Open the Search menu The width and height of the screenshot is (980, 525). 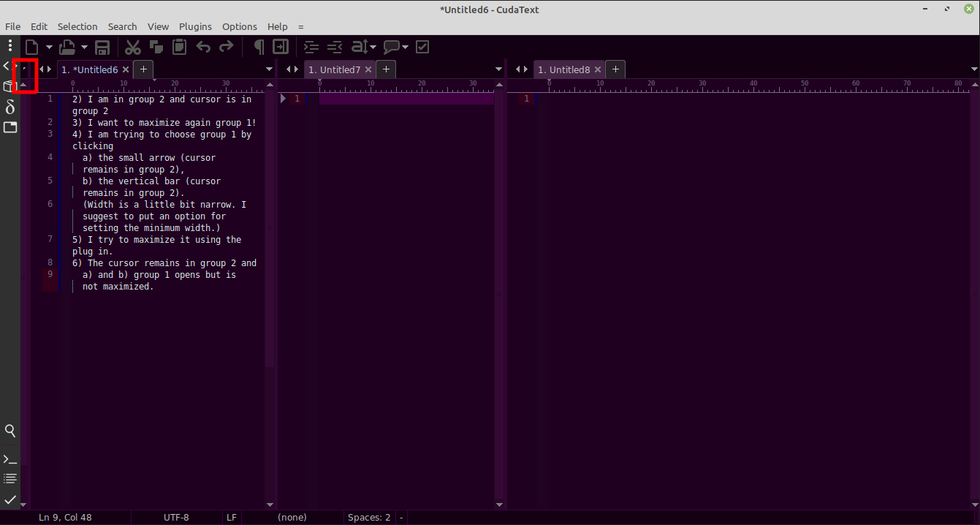[123, 26]
